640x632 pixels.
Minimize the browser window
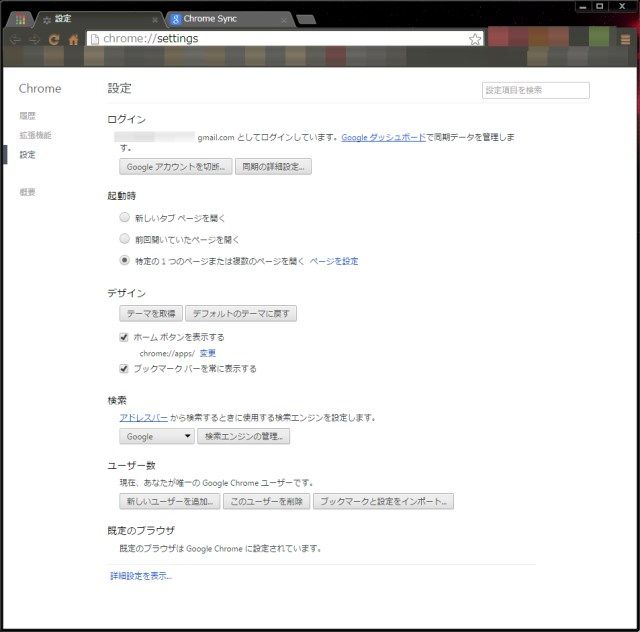583,7
